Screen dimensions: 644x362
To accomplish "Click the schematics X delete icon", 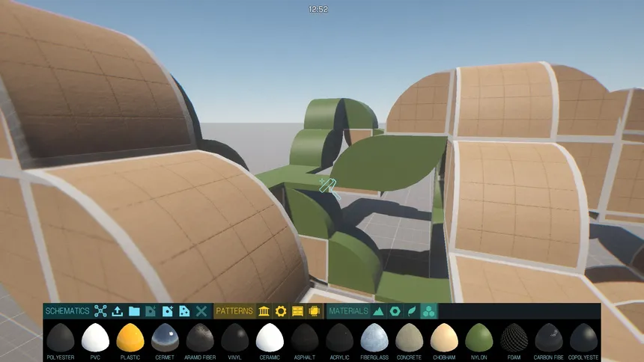I will pos(201,311).
